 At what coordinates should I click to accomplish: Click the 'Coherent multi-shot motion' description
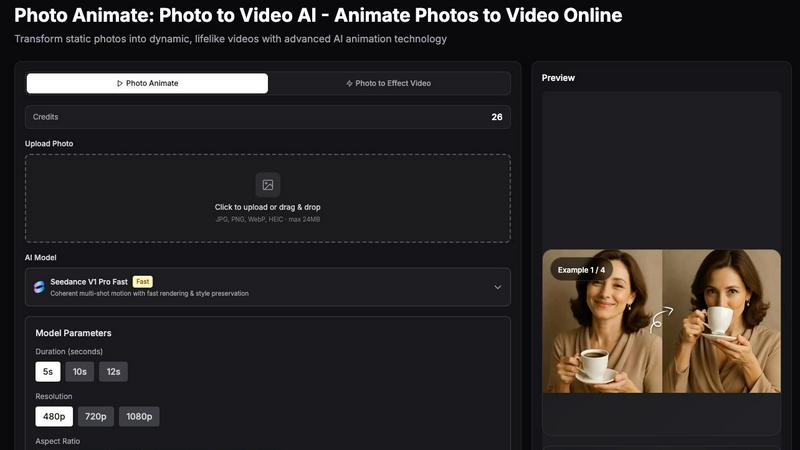point(149,293)
